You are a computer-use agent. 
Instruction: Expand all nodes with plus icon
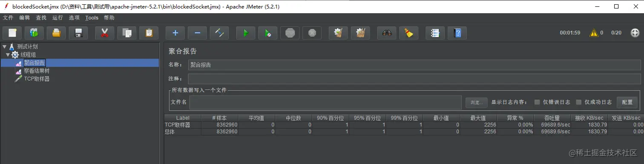pos(175,33)
